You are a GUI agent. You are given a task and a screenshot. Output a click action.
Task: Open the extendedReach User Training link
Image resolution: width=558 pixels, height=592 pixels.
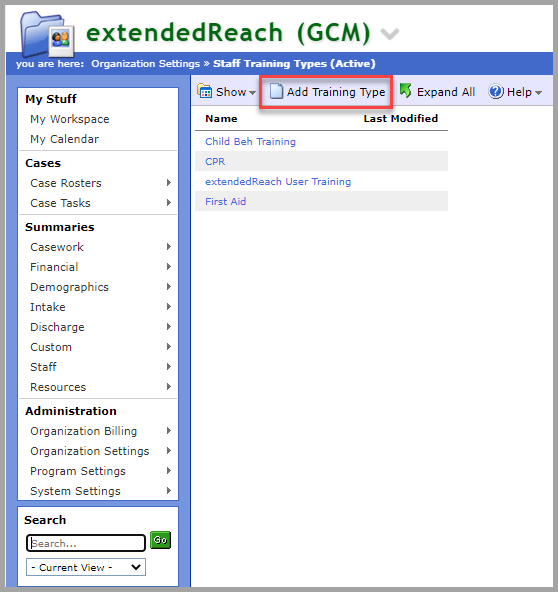pyautogui.click(x=278, y=182)
